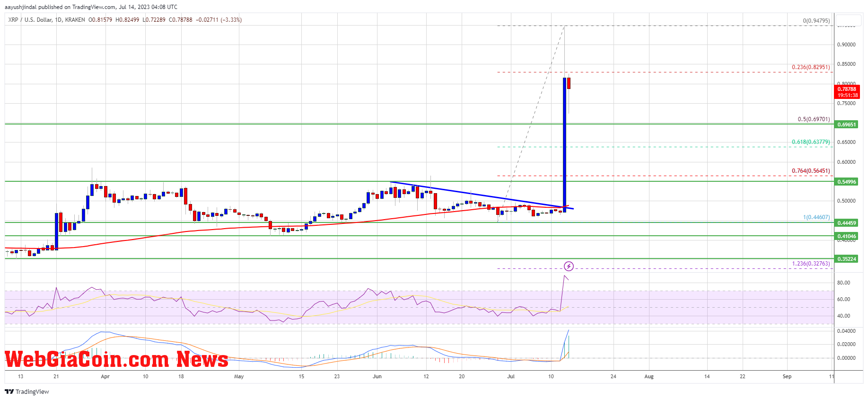Click the green price tag 0.69651

click(x=847, y=124)
